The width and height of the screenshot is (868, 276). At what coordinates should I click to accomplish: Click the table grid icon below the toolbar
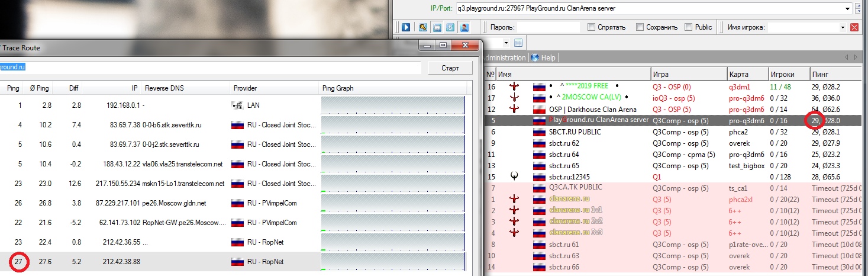pyautogui.click(x=518, y=43)
